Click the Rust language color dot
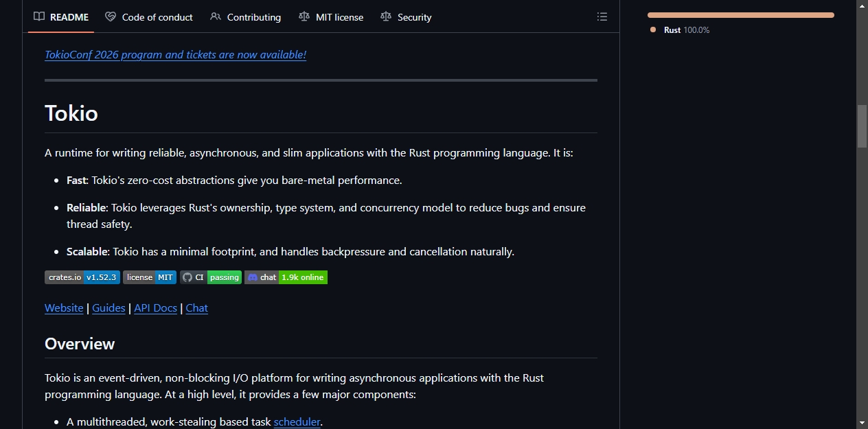 tap(653, 30)
